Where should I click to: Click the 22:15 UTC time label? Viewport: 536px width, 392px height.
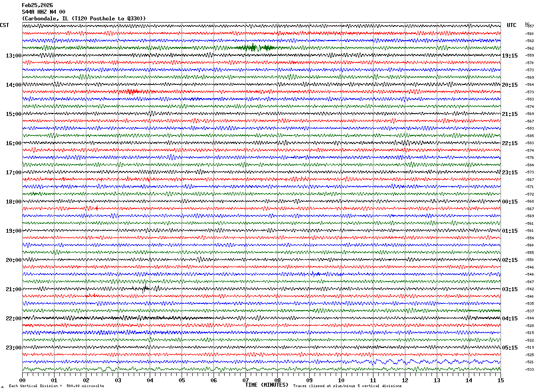pyautogui.click(x=509, y=143)
